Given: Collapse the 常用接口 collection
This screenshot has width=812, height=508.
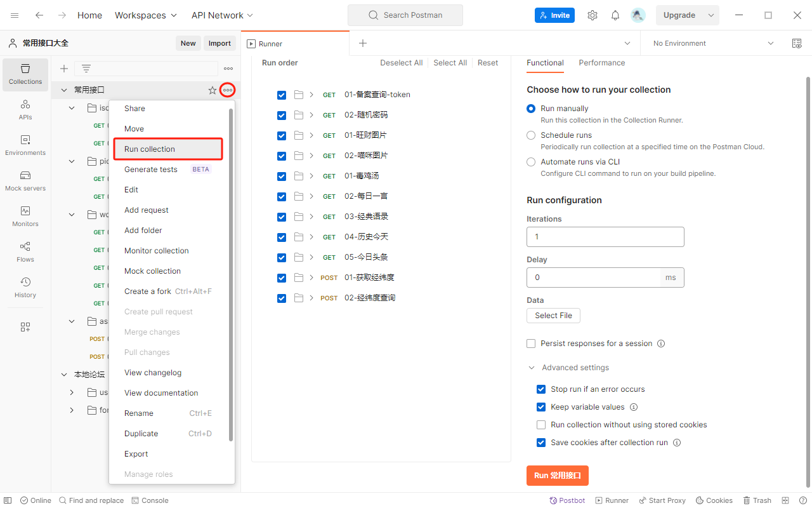Looking at the screenshot, I should tap(63, 90).
